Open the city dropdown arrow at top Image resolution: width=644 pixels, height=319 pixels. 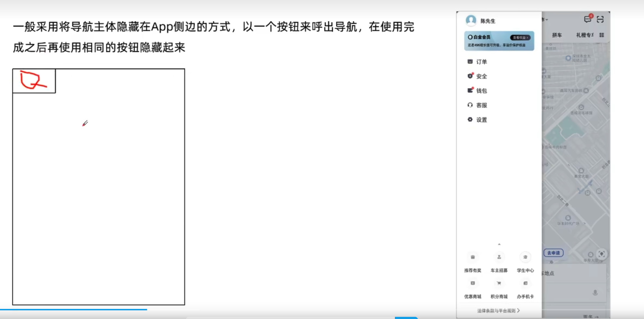tap(546, 19)
